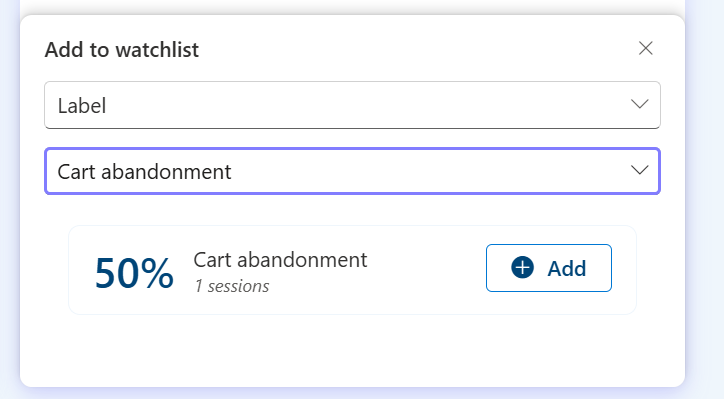Click the word Label inside the first dropdown
This screenshot has width=724, height=399.
[82, 106]
